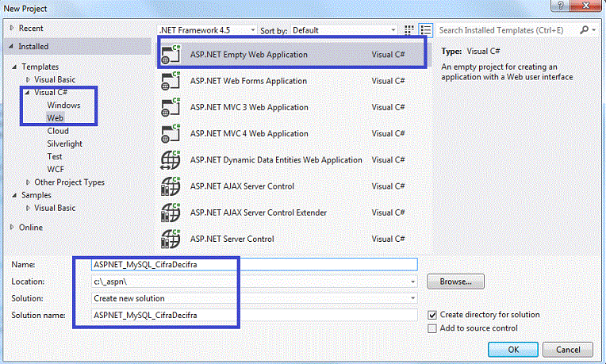Expand the Online section
The height and width of the screenshot is (364, 606).
tap(12, 228)
